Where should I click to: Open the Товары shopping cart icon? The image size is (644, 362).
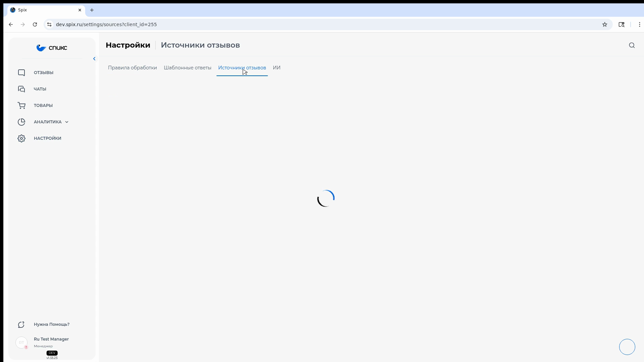coord(21,106)
